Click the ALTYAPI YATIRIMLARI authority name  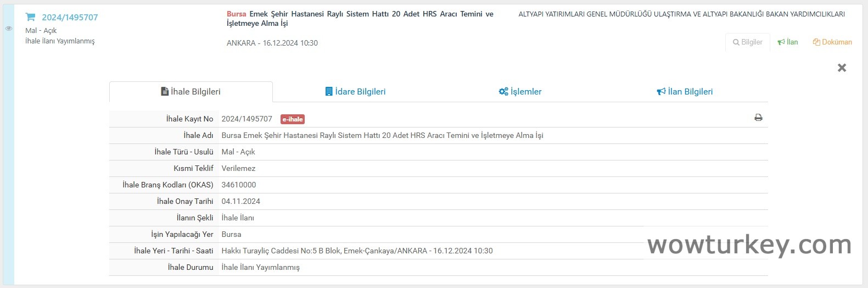[681, 14]
